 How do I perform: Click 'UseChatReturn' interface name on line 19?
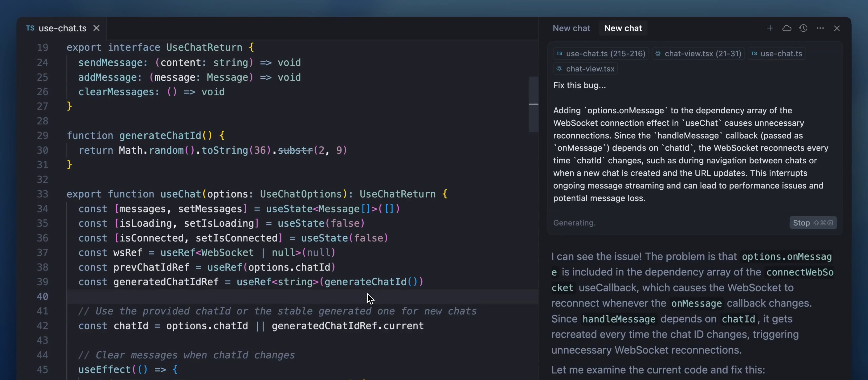pyautogui.click(x=204, y=47)
